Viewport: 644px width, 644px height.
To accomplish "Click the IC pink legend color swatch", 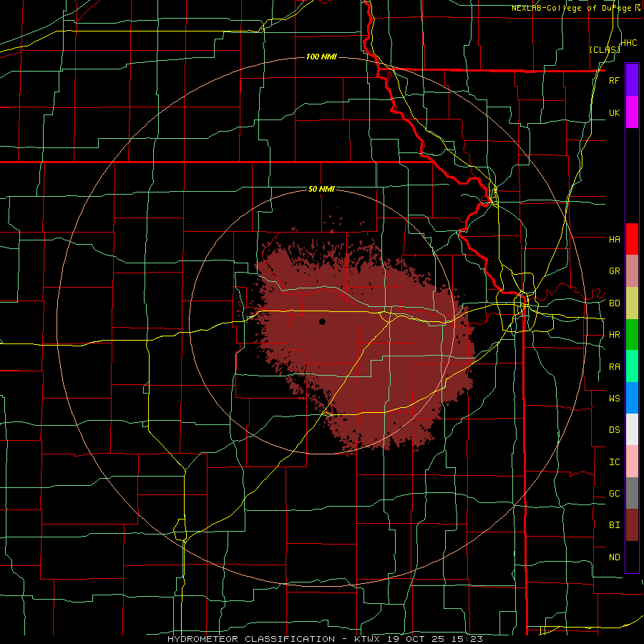I will coord(632,462).
